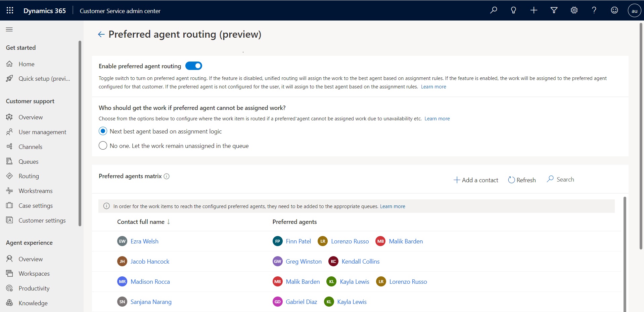Switch to Agent experience Overview
644x312 pixels.
(x=31, y=259)
